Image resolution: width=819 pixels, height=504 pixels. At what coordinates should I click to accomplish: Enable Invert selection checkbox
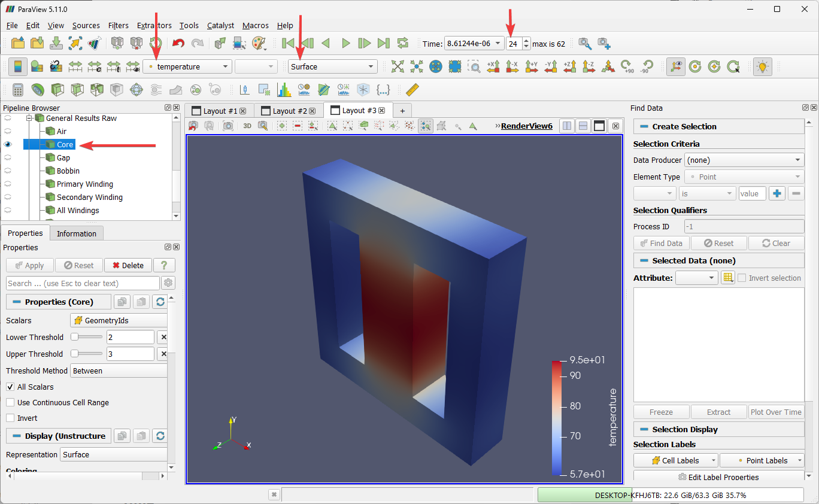pos(742,278)
